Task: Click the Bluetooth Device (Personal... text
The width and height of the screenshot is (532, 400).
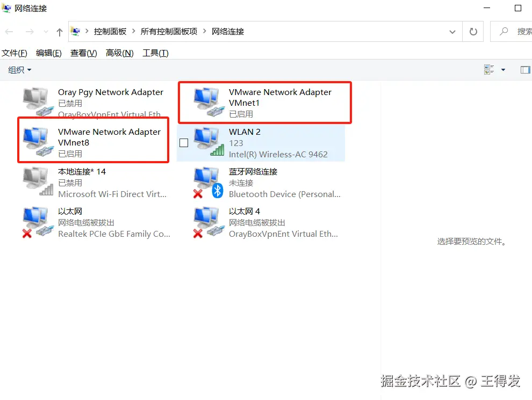Action: point(285,194)
